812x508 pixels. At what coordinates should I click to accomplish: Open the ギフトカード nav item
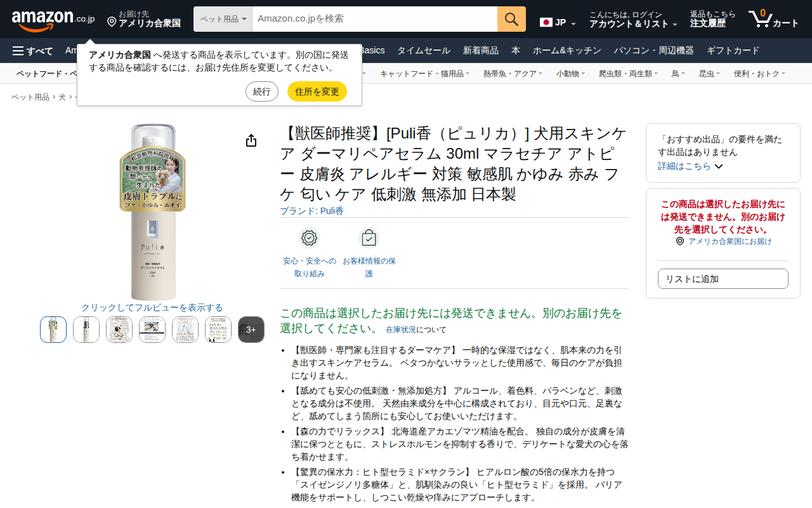pos(733,51)
